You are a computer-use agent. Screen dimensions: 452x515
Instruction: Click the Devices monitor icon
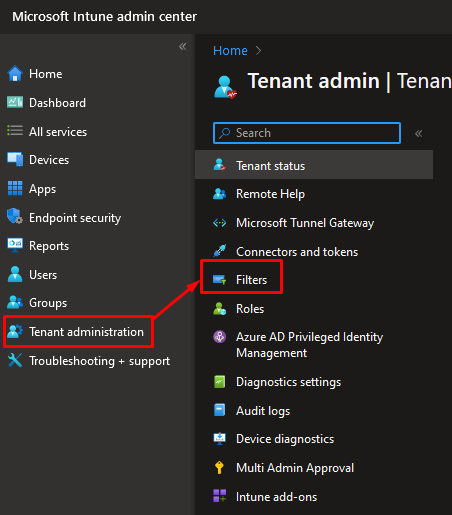[15, 159]
